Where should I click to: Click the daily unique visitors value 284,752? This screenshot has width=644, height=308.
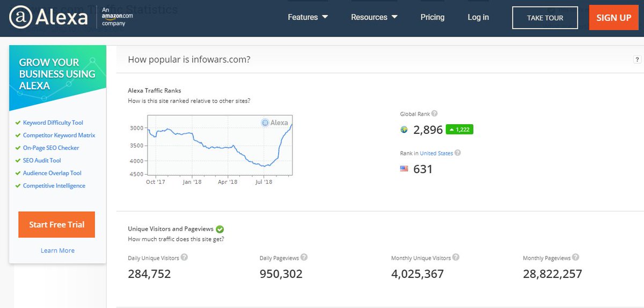(x=149, y=274)
